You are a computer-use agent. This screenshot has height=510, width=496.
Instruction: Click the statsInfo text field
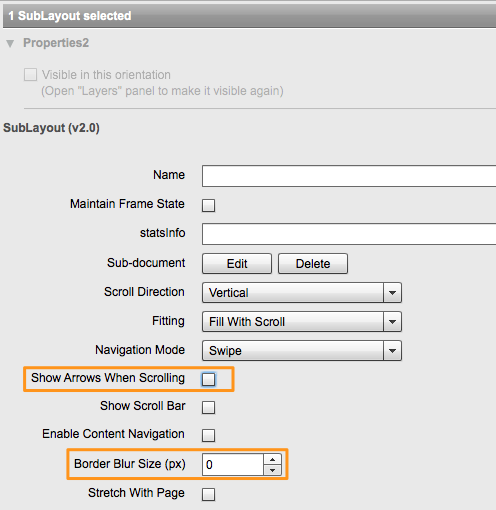click(349, 234)
